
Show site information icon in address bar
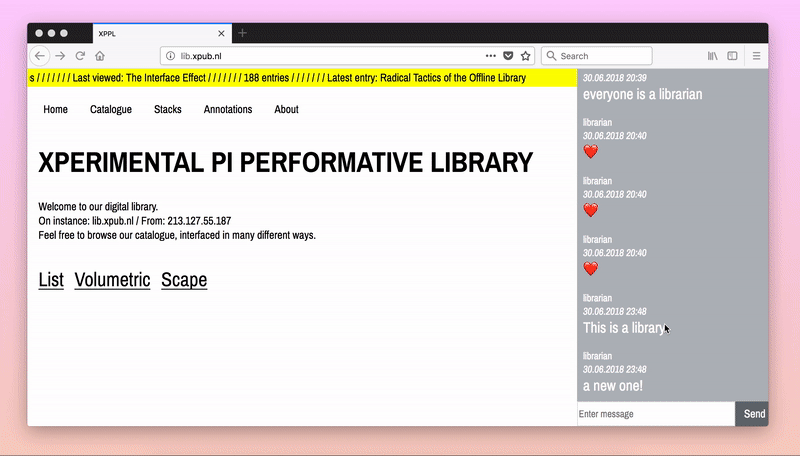pos(170,56)
